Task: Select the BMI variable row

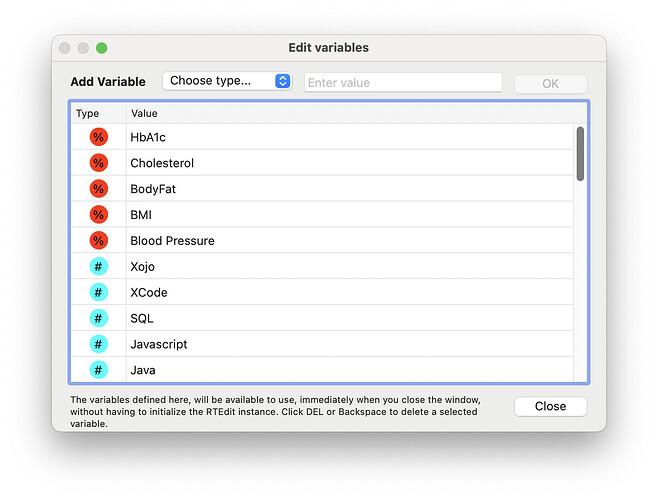Action: pos(322,215)
